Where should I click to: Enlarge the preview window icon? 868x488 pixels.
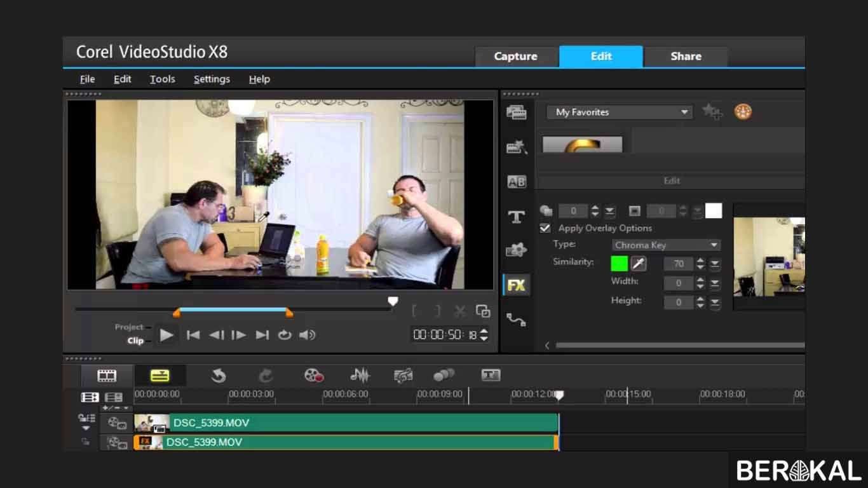(483, 311)
